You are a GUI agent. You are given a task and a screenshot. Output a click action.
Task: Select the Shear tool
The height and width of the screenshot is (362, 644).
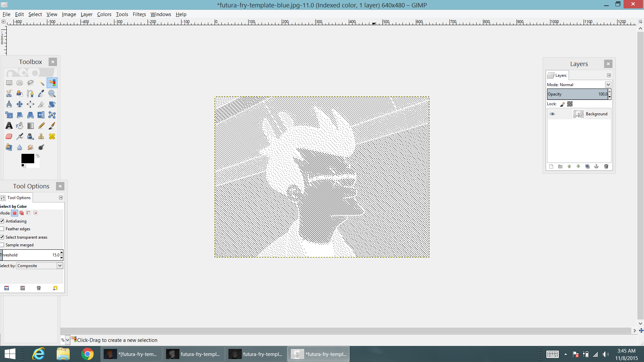tap(20, 115)
